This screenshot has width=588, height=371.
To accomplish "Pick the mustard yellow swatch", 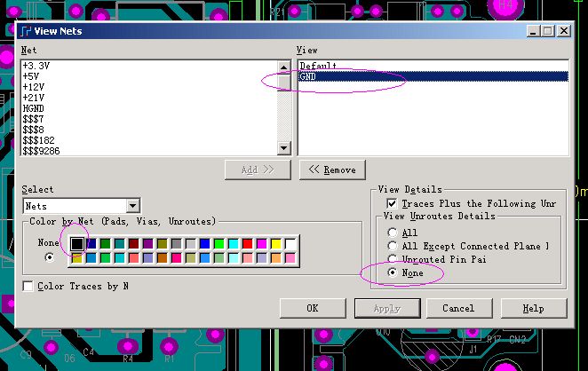I will coord(77,257).
